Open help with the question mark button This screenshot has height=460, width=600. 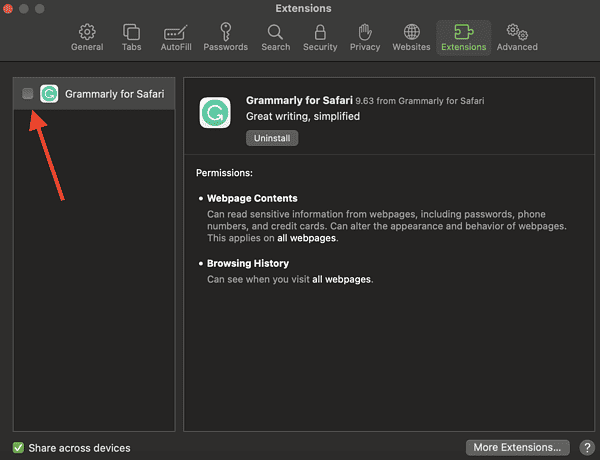tap(587, 447)
